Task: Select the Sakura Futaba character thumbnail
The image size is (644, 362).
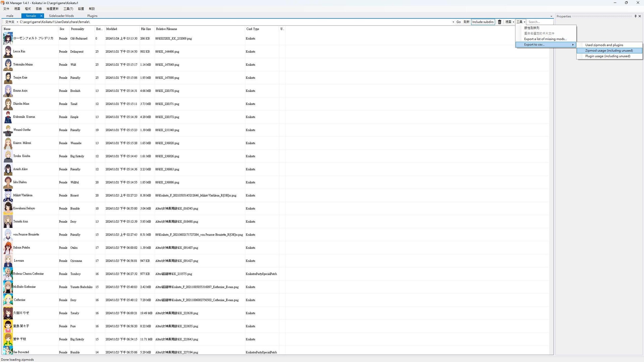Action: [x=8, y=248]
